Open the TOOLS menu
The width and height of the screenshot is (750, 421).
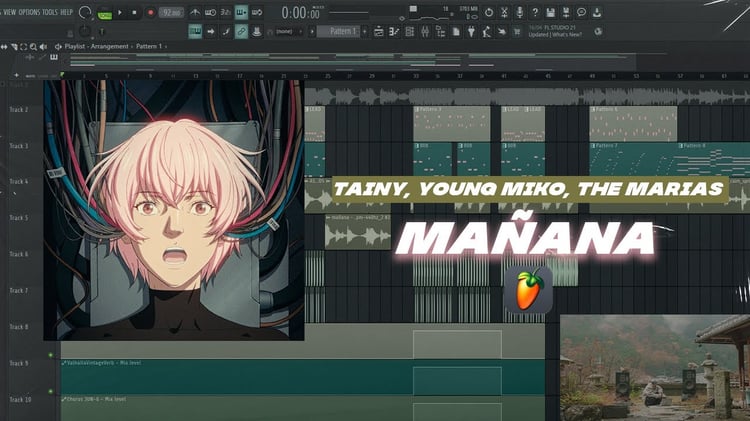50,12
